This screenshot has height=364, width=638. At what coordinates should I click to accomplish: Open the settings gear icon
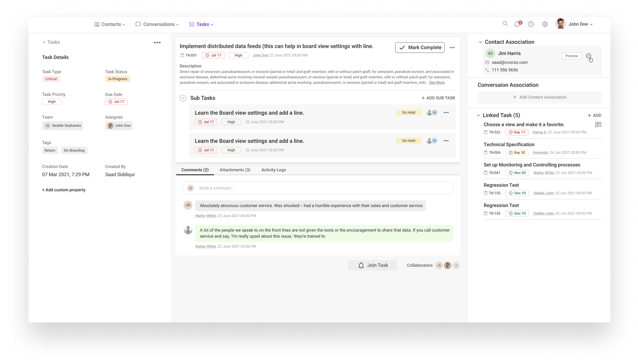[x=545, y=24]
